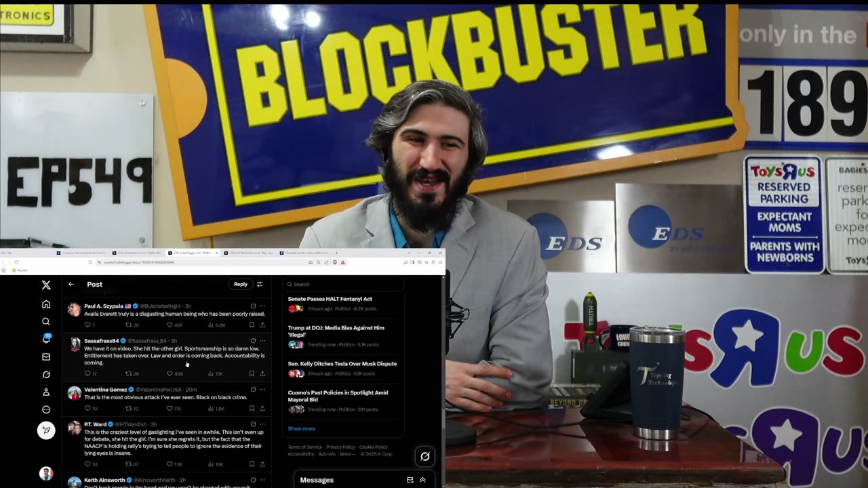Ask Grok about Sassafrass84's post

(x=253, y=340)
